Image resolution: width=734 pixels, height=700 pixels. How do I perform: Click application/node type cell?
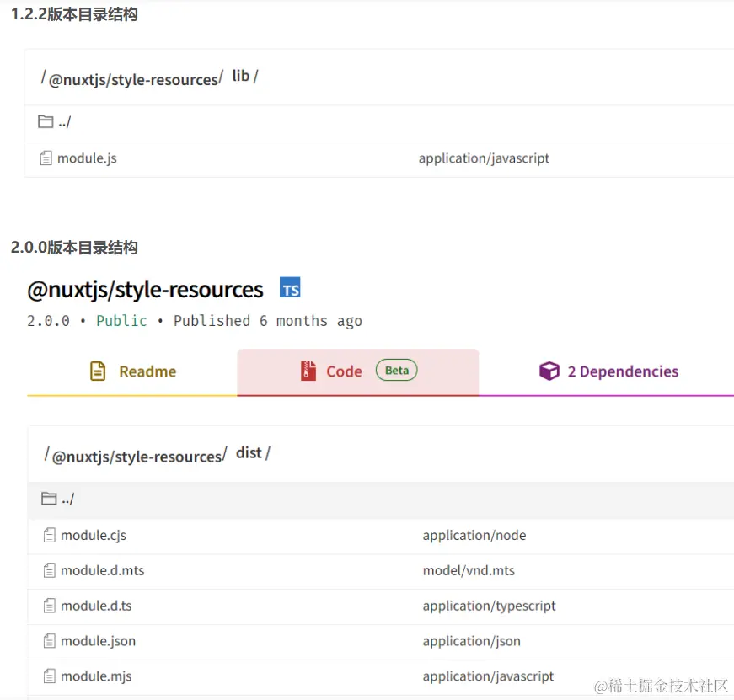click(474, 535)
